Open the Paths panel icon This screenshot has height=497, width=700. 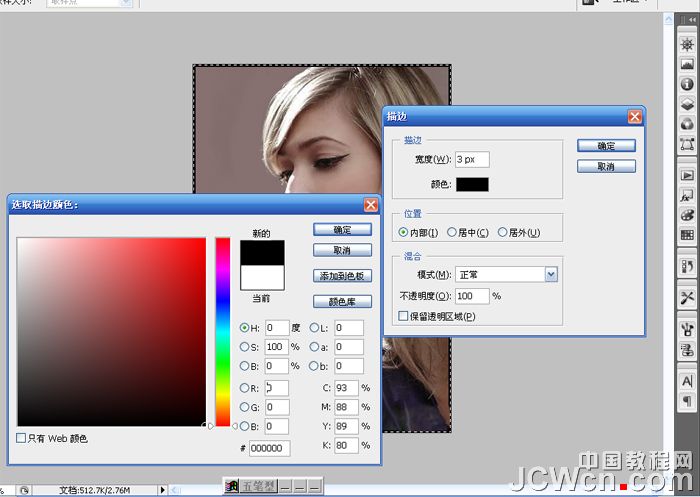[687, 144]
